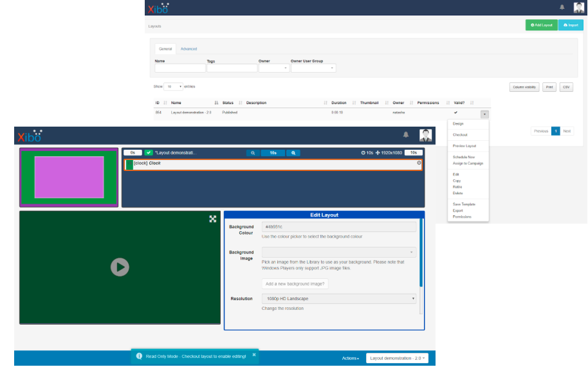The width and height of the screenshot is (588, 367).
Task: Sort layouts by the ID column
Action: (160, 103)
